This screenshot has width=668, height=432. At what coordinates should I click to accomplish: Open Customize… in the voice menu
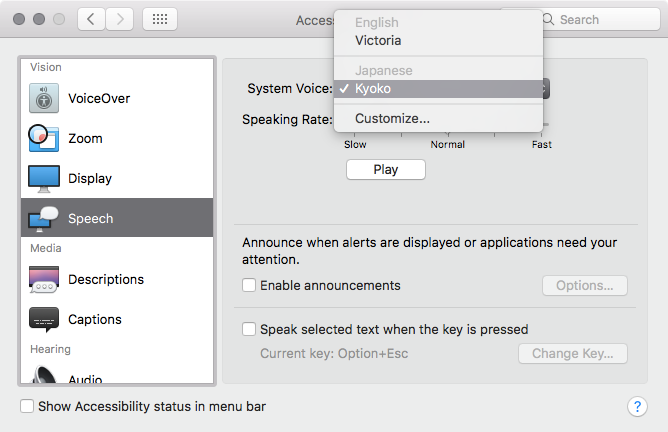(x=392, y=118)
